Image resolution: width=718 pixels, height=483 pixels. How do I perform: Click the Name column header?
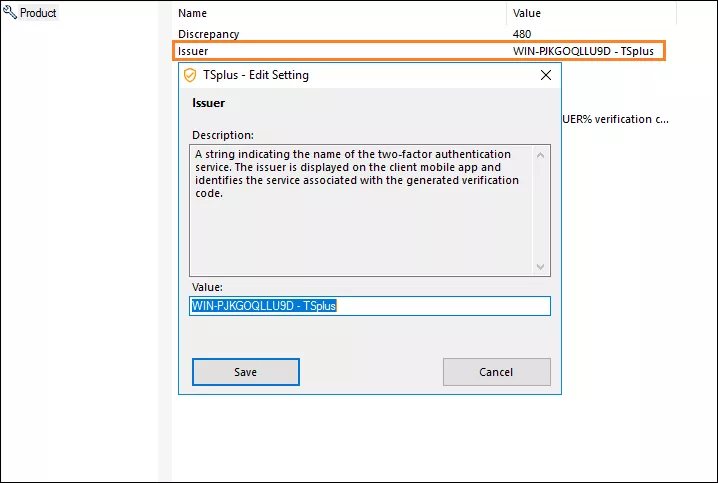point(192,13)
